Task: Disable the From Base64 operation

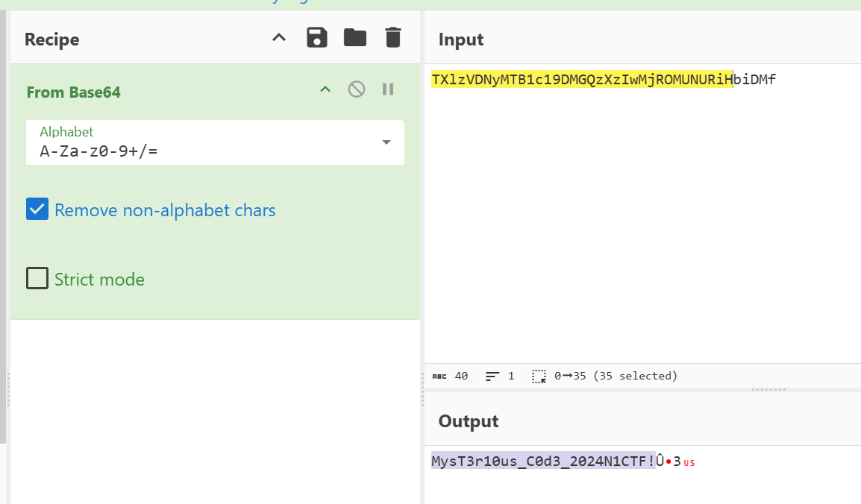Action: coord(357,89)
